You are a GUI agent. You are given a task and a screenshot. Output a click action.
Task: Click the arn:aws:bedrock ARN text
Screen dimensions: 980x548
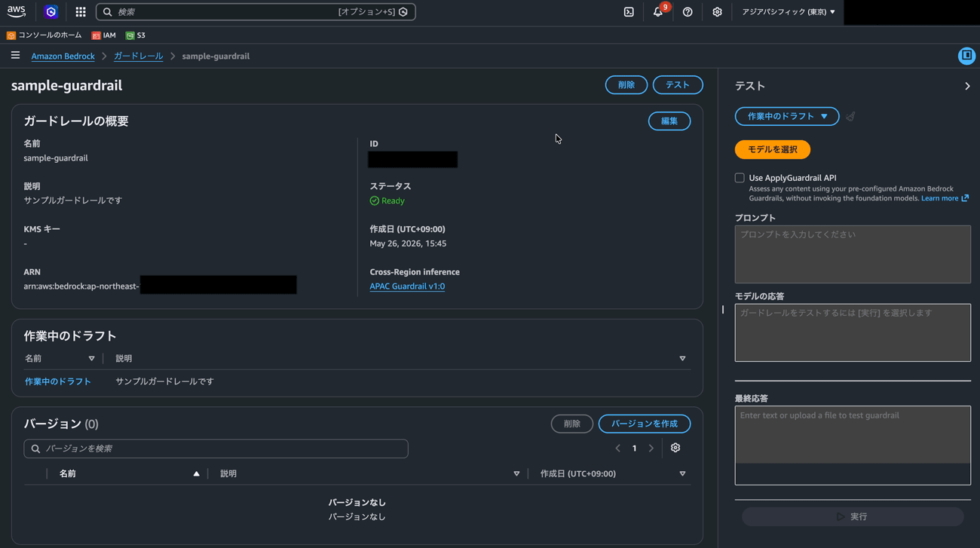click(x=81, y=286)
